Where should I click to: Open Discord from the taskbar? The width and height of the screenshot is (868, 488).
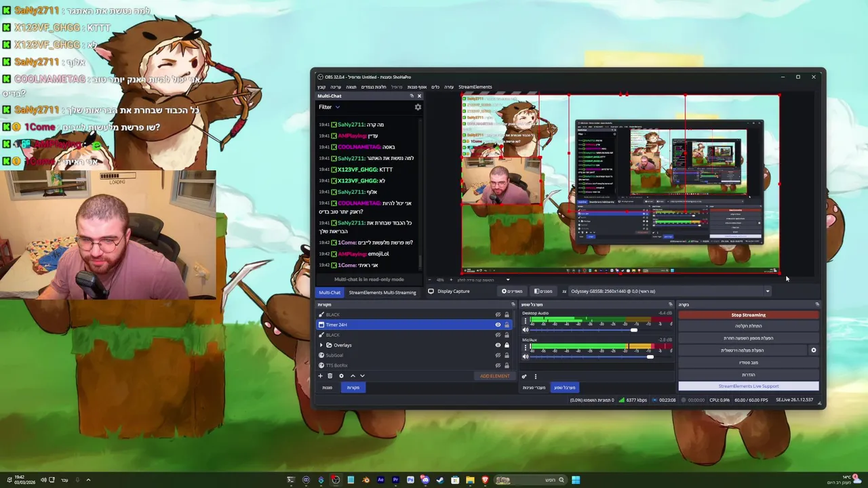click(x=425, y=480)
